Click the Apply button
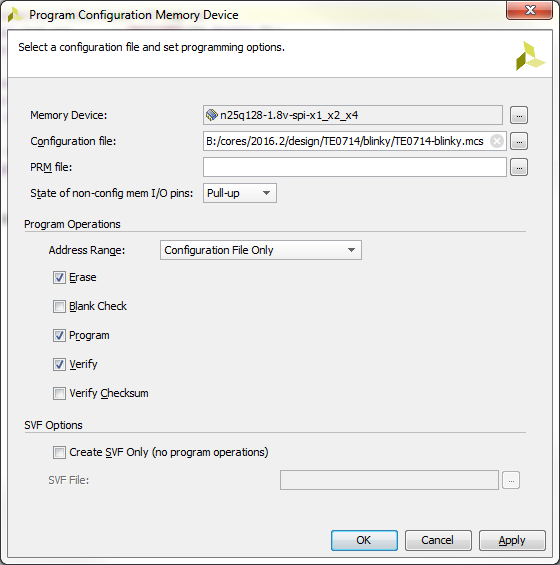The width and height of the screenshot is (560, 565). click(512, 540)
